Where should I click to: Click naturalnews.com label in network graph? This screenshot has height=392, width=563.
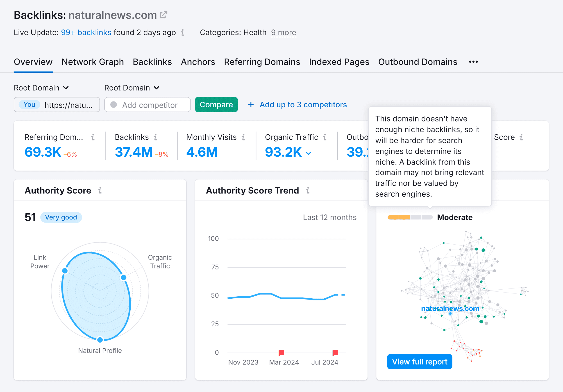[450, 309]
